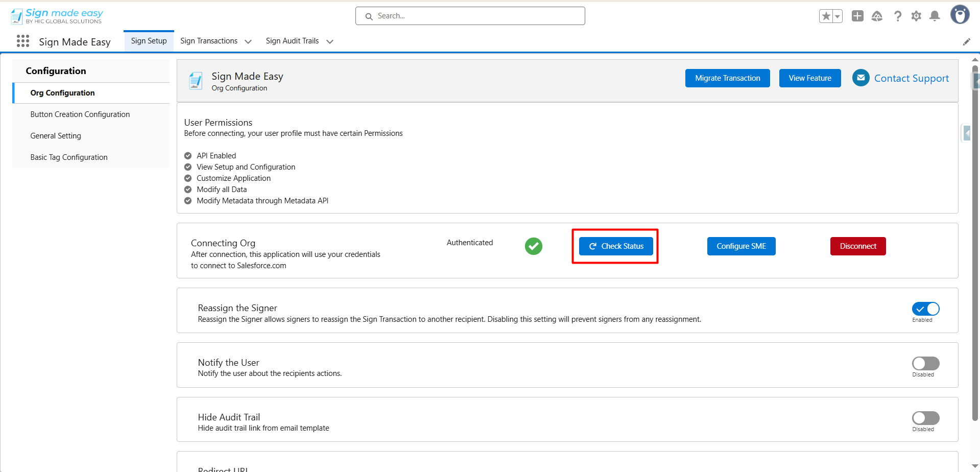Click the Contact Support link
Viewport: 980px width, 472px height.
(x=911, y=78)
